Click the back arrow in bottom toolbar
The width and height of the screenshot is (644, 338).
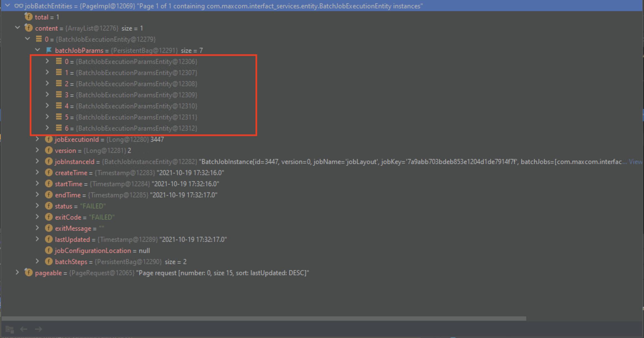(24, 329)
